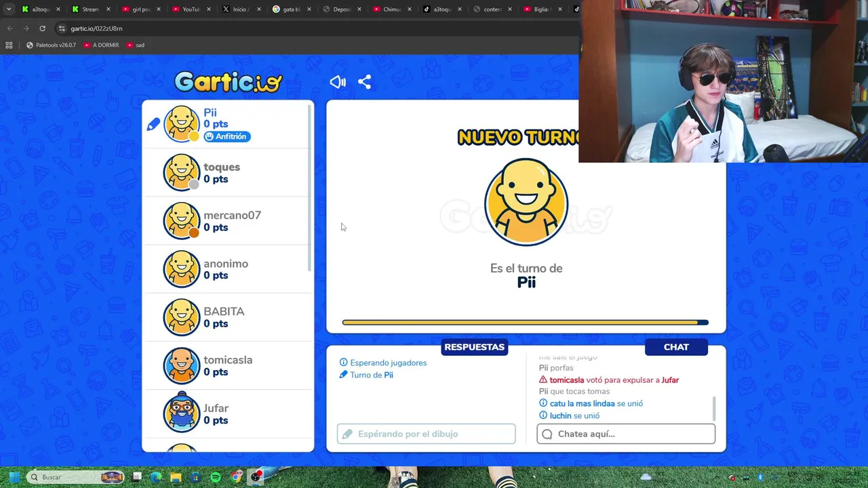This screenshot has height=488, width=868.
Task: Open site information icon in address bar
Action: (x=62, y=28)
